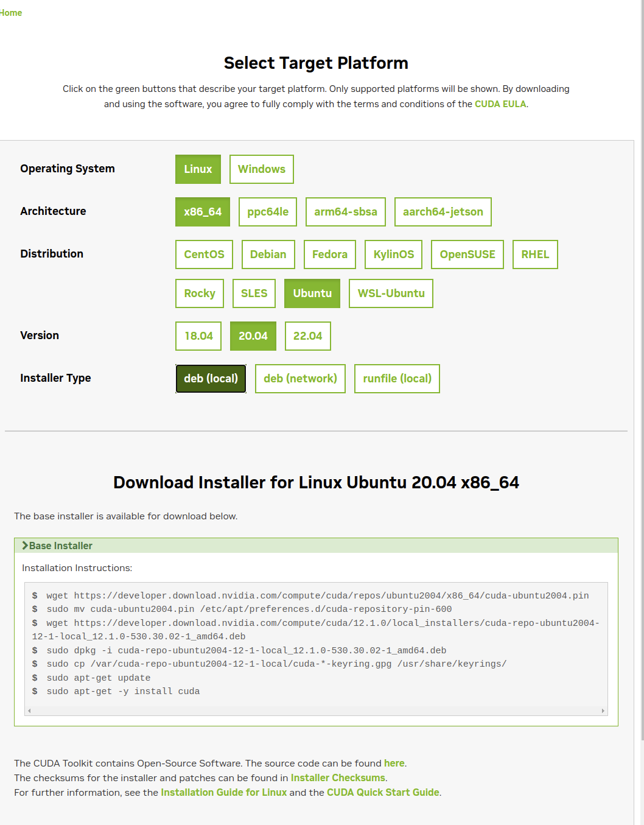Pick Fedora distribution
Viewport: 644px width, 825px height.
(330, 255)
